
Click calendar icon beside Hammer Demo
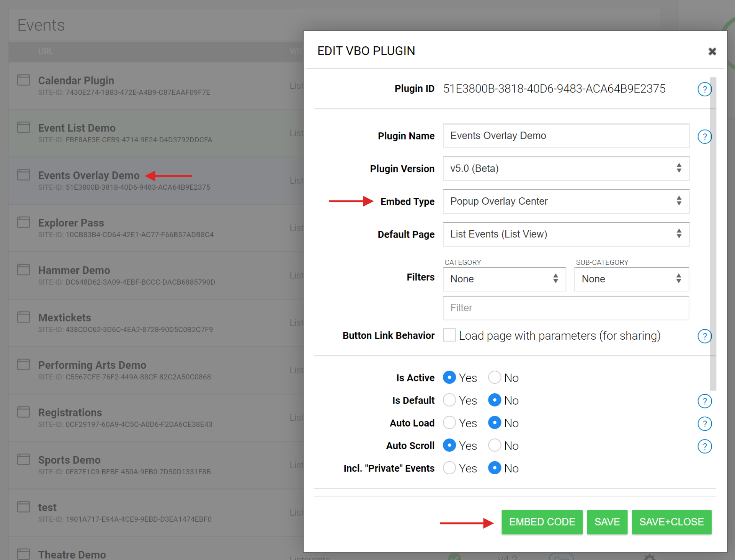click(x=24, y=270)
